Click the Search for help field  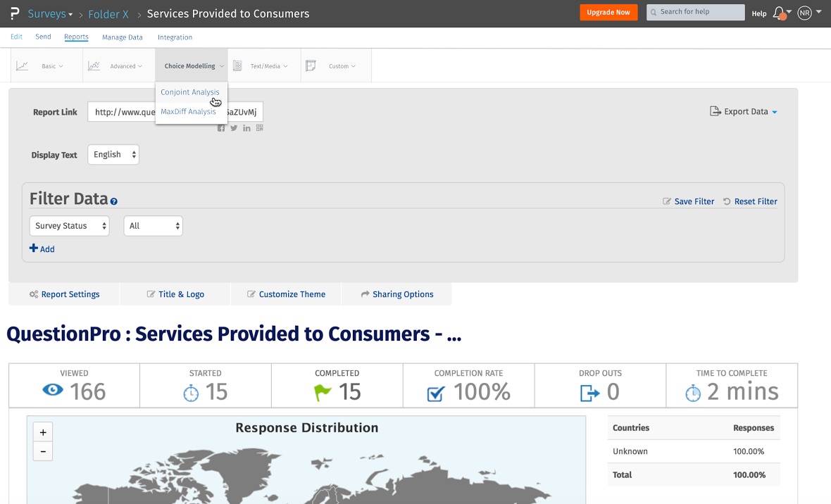[x=695, y=12]
